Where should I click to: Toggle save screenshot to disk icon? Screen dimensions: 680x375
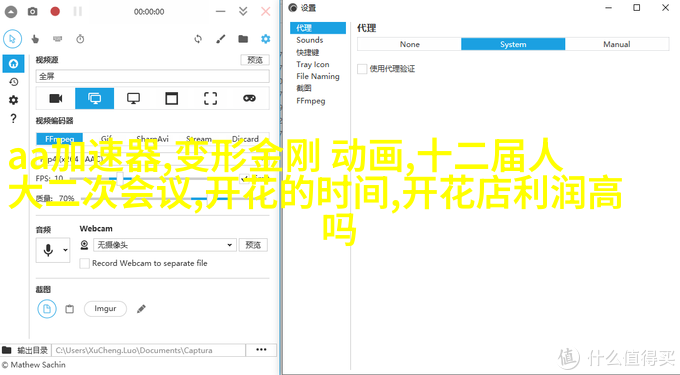(47, 309)
